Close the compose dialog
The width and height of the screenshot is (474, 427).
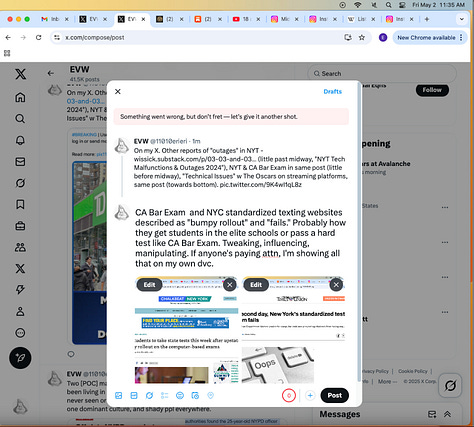(x=118, y=91)
